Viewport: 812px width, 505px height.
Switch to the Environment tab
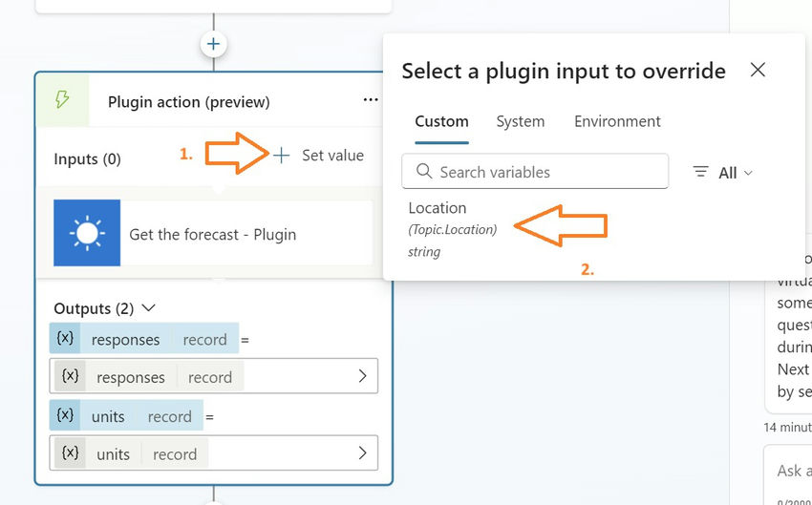click(x=617, y=121)
